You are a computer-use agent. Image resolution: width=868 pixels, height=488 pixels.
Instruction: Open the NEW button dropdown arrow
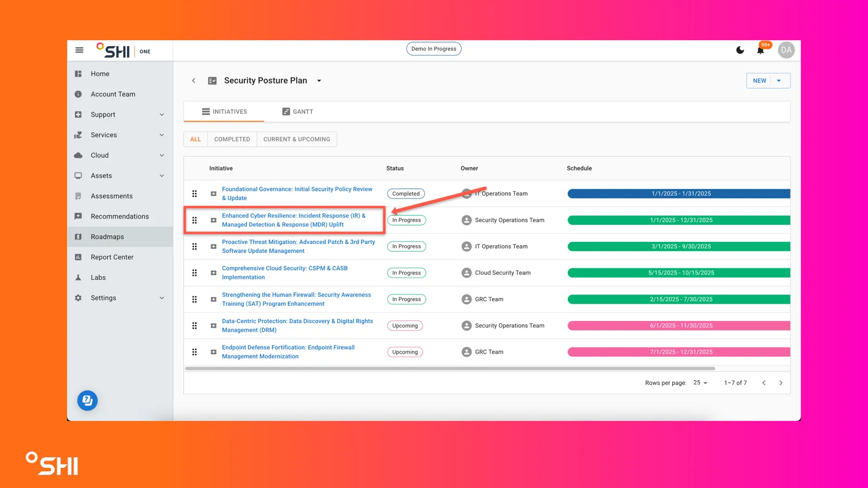[x=779, y=81]
